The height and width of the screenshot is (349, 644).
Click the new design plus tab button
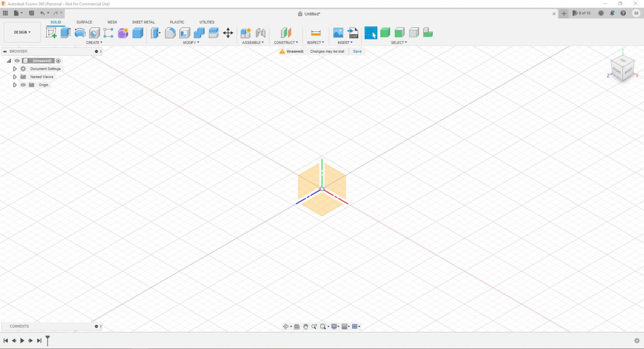click(x=564, y=14)
